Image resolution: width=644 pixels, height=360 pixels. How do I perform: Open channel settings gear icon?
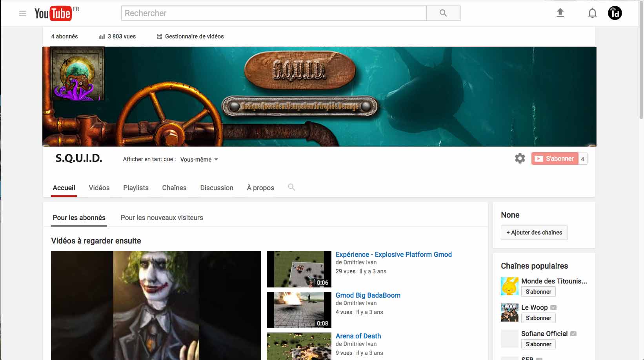(x=520, y=158)
